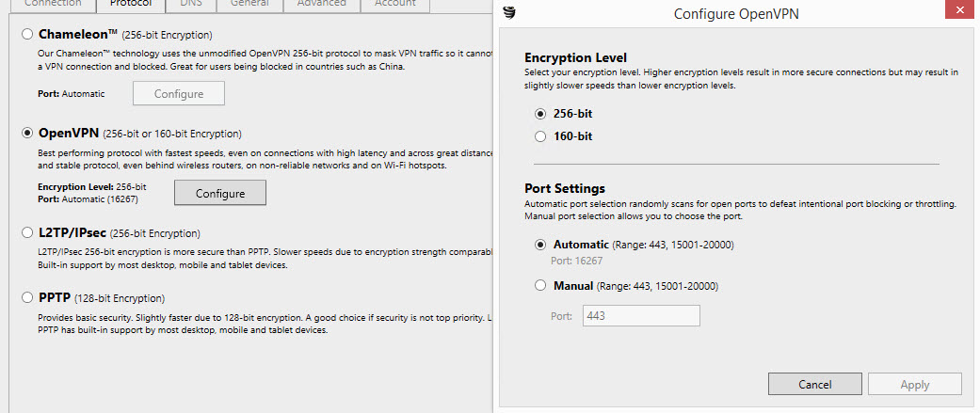Click the 'Port Settings' heading
Screen dimensions: 980x413
565,188
